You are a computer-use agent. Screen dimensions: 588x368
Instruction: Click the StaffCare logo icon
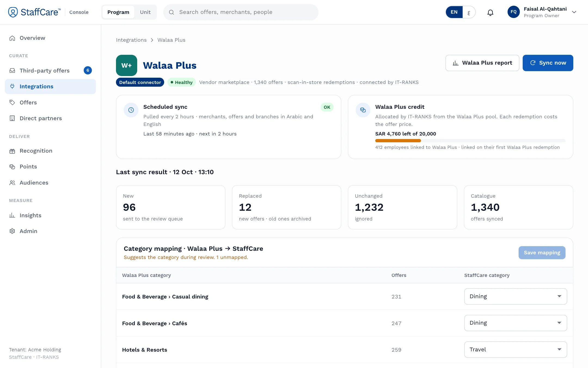coord(13,12)
